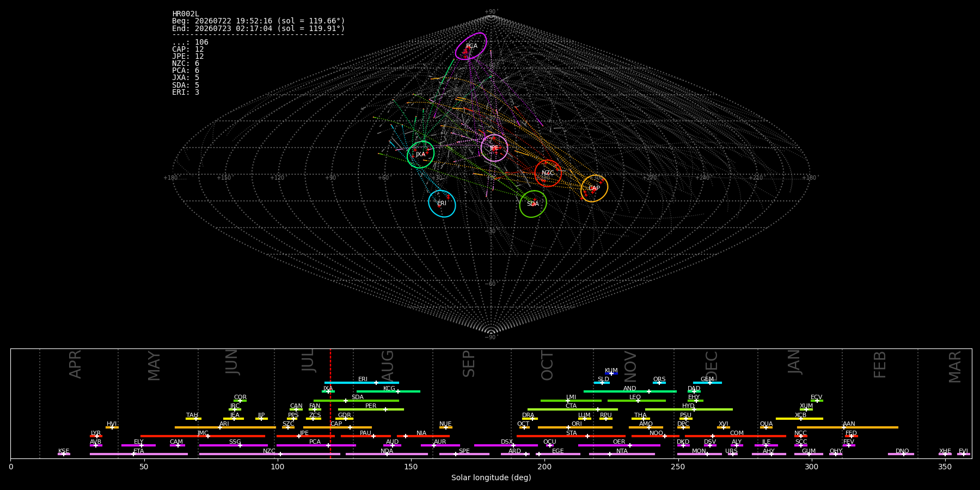Click the PER shower activity bar
Screen dimensions: 980x490
click(x=371, y=409)
